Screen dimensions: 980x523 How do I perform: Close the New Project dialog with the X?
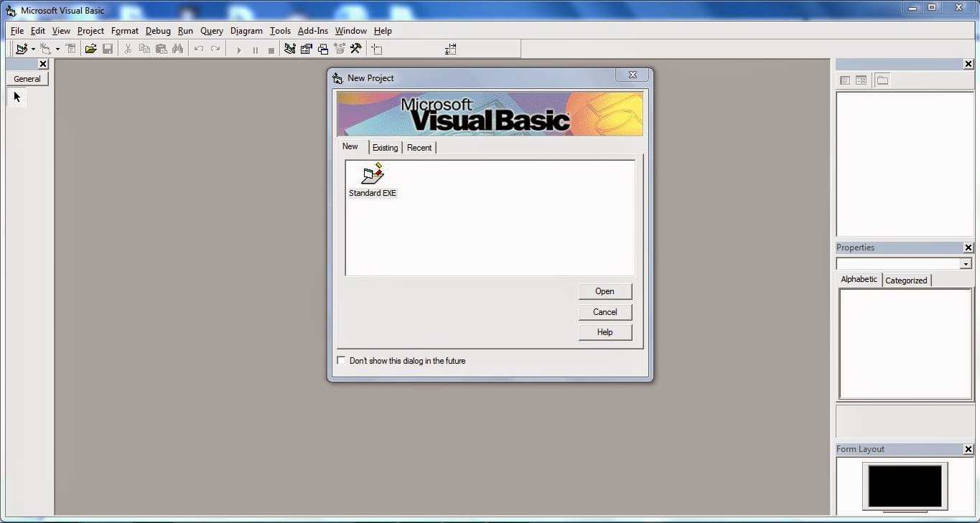(633, 75)
